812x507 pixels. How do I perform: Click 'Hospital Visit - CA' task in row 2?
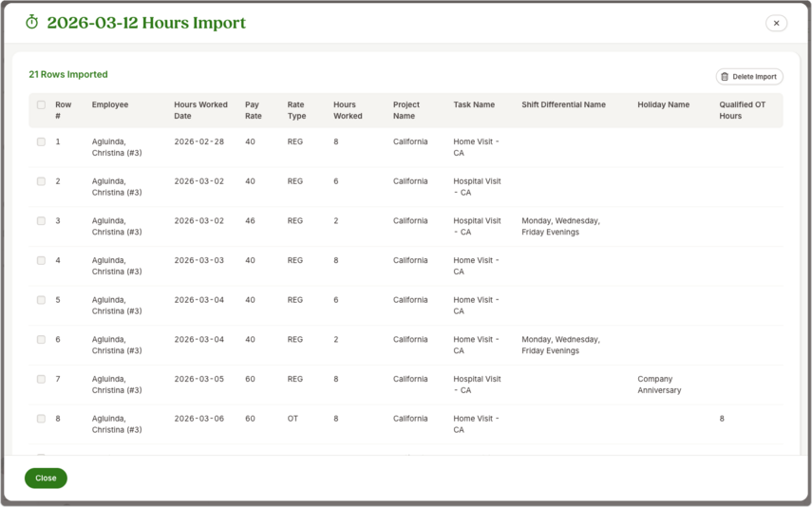click(x=477, y=187)
